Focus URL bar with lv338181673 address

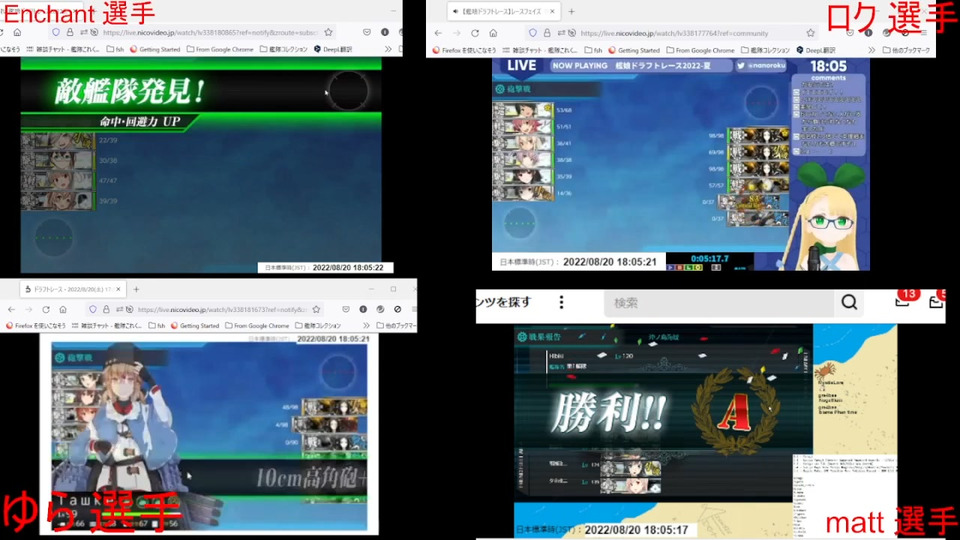[x=222, y=309]
